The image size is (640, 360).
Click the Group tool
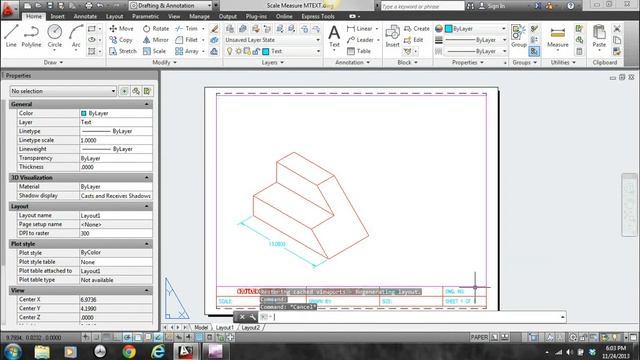point(519,36)
